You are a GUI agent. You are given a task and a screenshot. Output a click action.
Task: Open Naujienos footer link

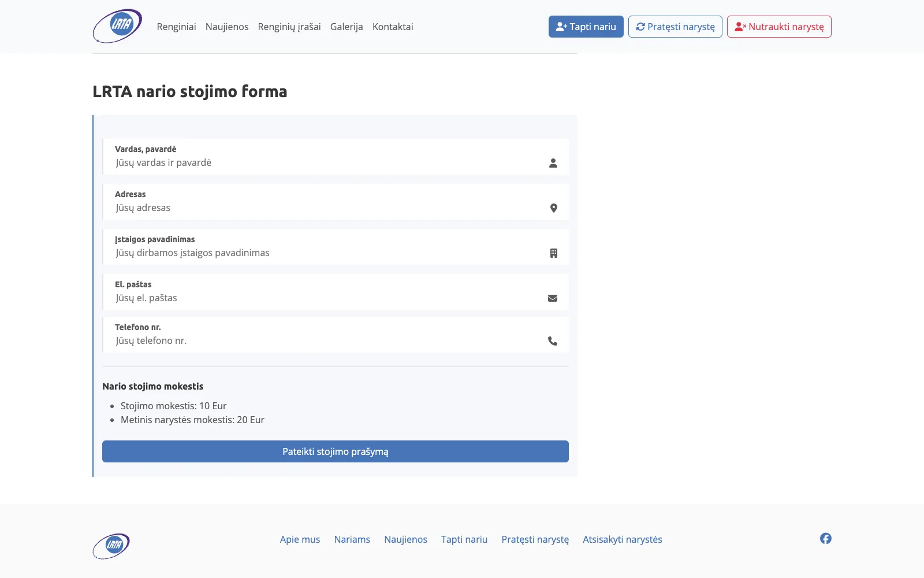point(406,539)
